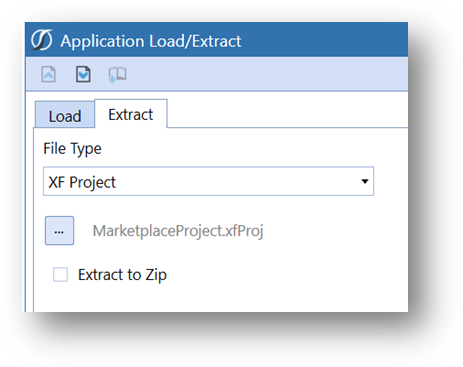Click the MarketplaceProject.xfProj file name field
This screenshot has width=463, height=367.
tap(178, 231)
